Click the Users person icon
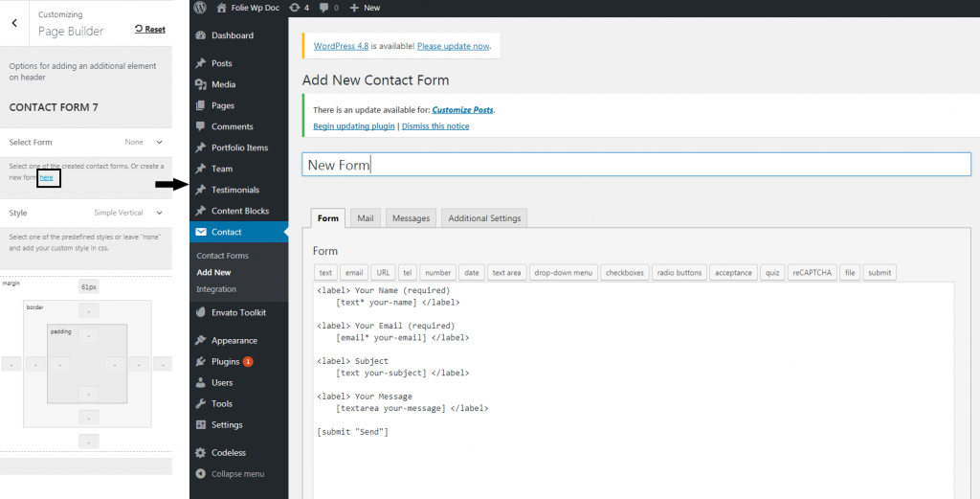 (x=201, y=383)
